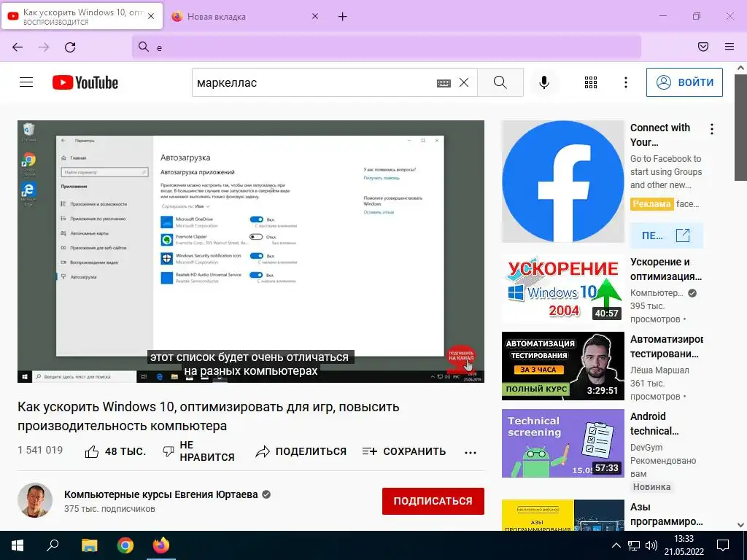Close the Новая вкладка tab

point(315,16)
